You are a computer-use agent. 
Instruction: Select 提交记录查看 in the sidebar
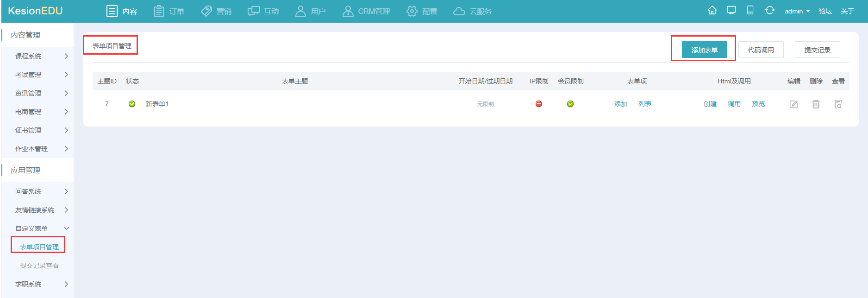[x=39, y=266]
